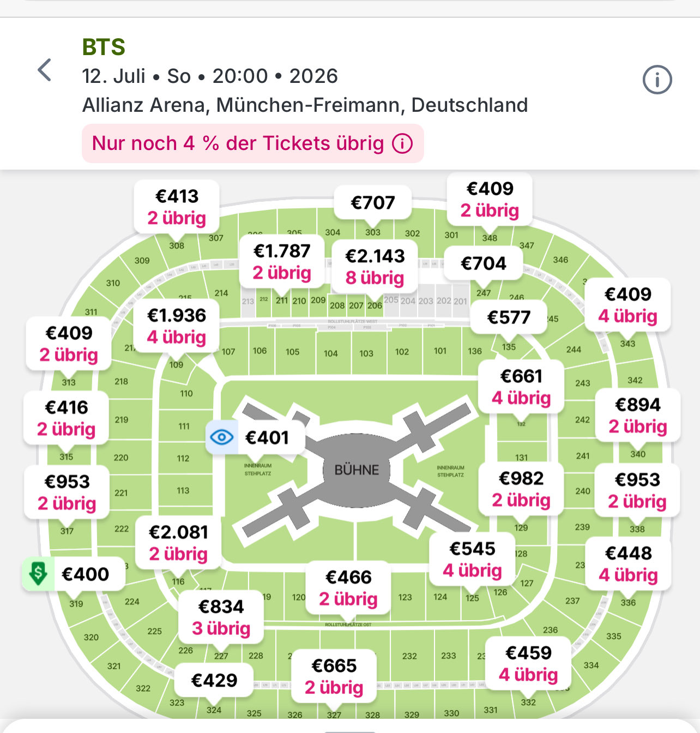The height and width of the screenshot is (733, 700).
Task: Tap info icon in tickets-remaining banner
Action: [x=402, y=144]
